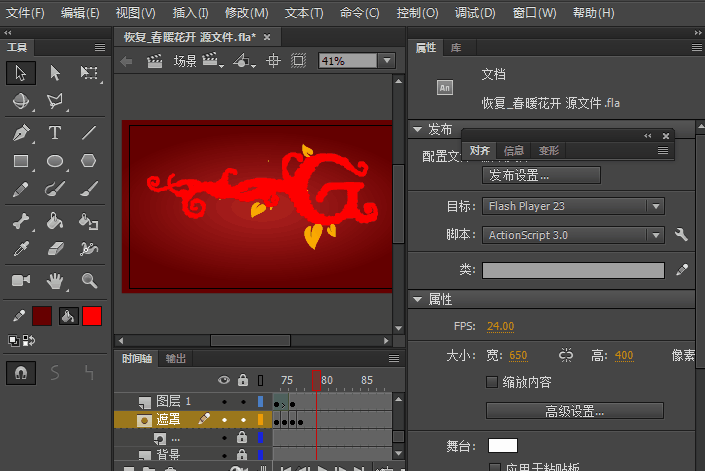Switch to the 信息 tab

click(513, 151)
